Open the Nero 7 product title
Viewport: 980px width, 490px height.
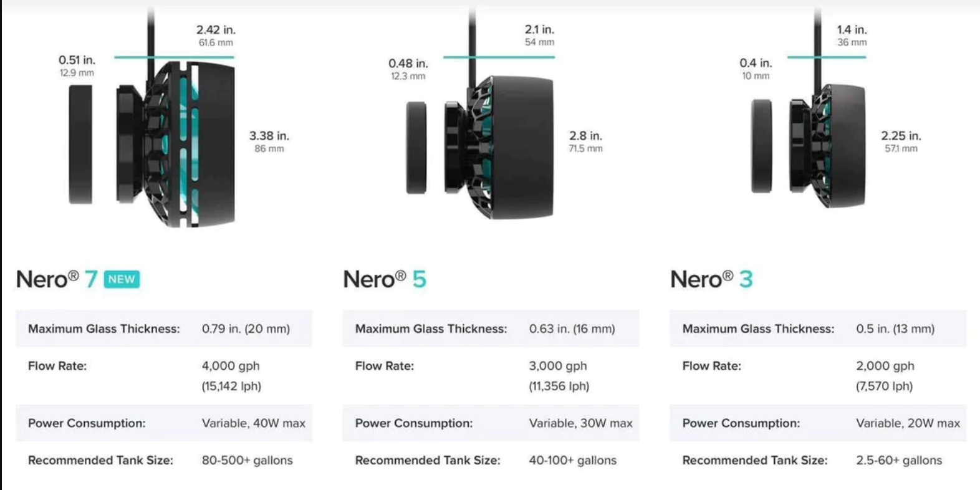coord(57,279)
